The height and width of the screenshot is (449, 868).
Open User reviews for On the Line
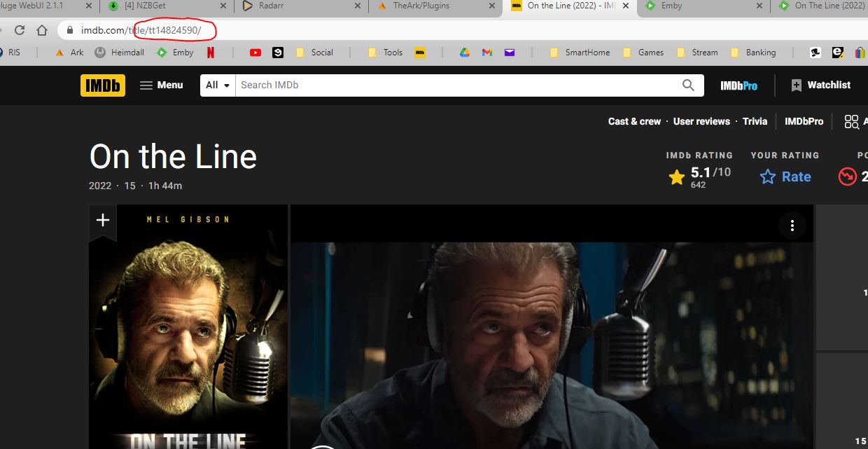point(701,121)
